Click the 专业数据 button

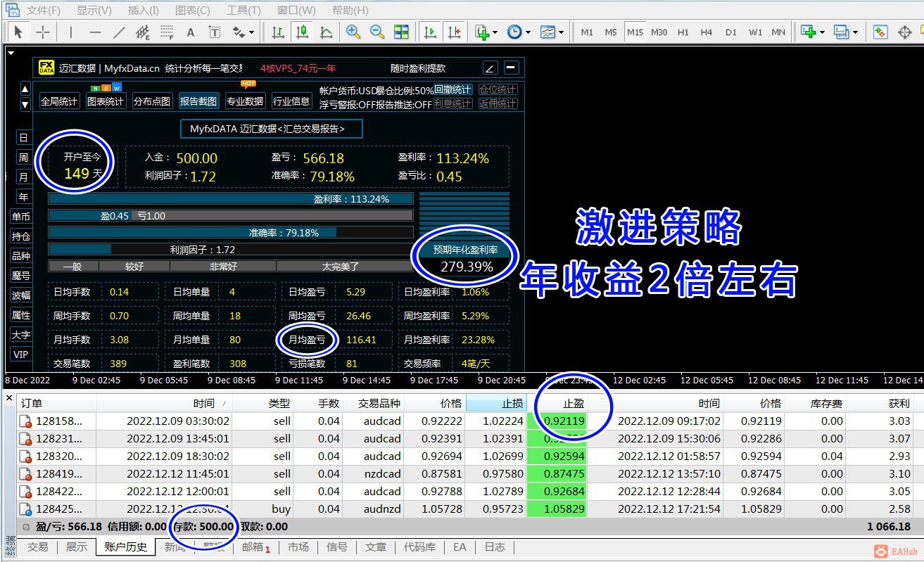[x=245, y=101]
